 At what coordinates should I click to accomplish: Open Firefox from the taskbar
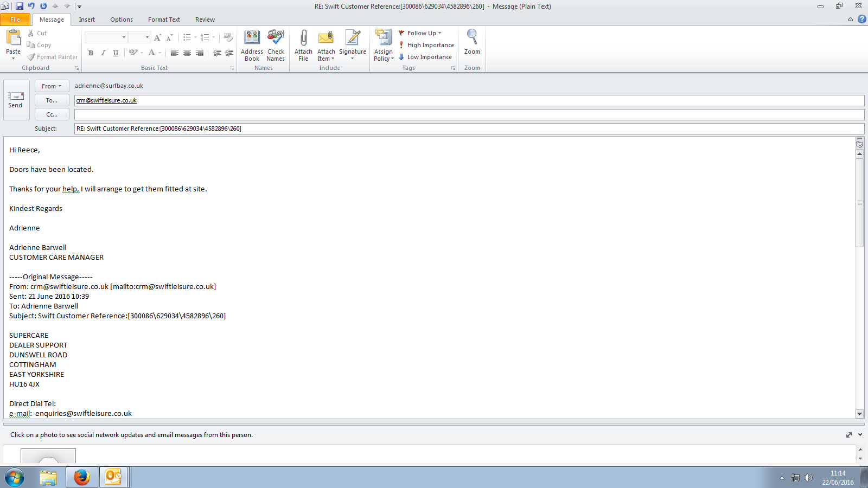82,477
